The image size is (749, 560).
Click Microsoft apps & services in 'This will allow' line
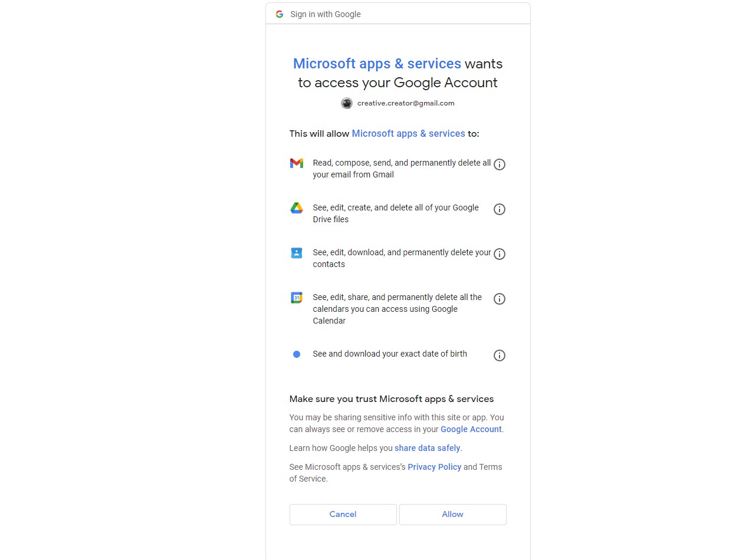point(408,134)
